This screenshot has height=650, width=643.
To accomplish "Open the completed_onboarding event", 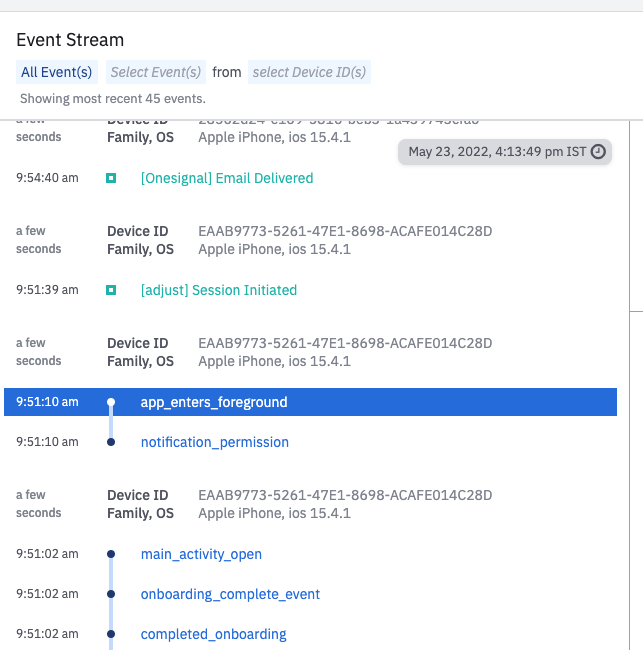I will [x=213, y=634].
